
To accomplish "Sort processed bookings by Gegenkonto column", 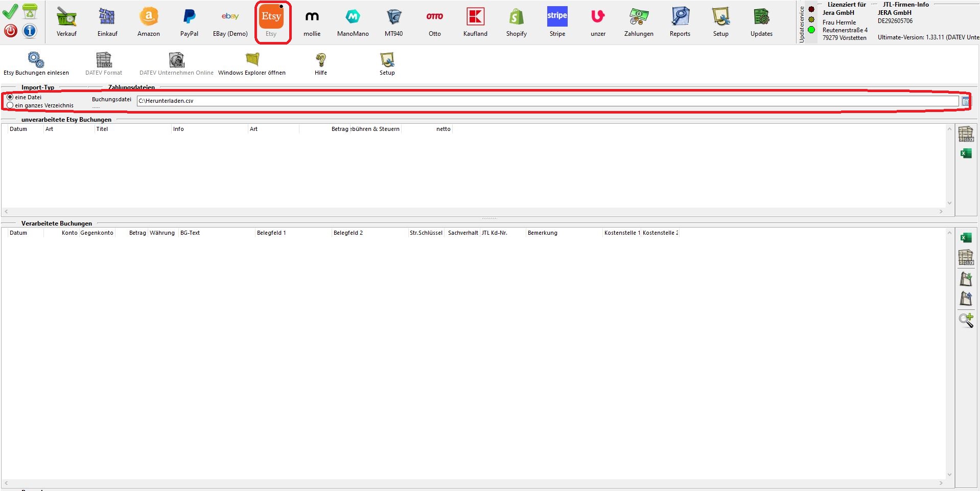I will (97, 233).
